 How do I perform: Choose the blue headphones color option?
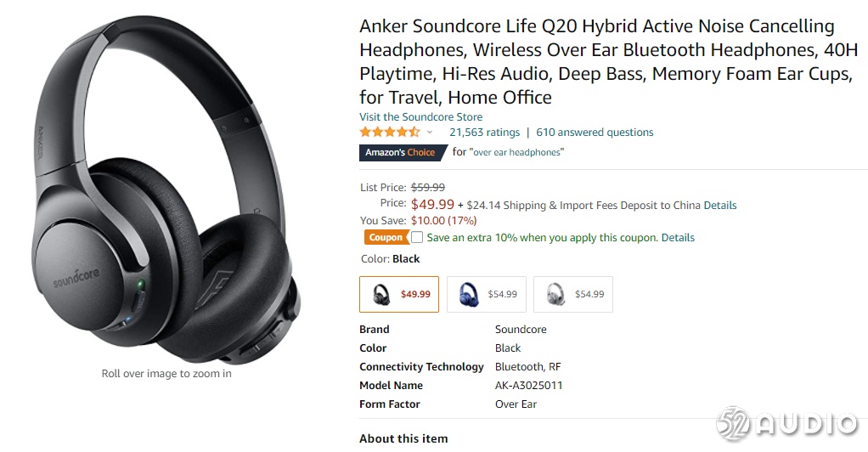pos(487,294)
